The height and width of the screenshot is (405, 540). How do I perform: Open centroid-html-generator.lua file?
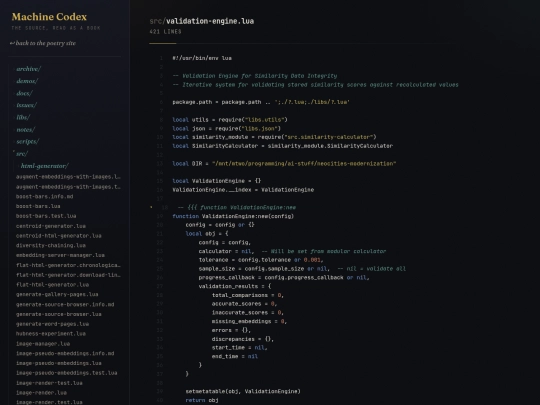[x=59, y=236]
